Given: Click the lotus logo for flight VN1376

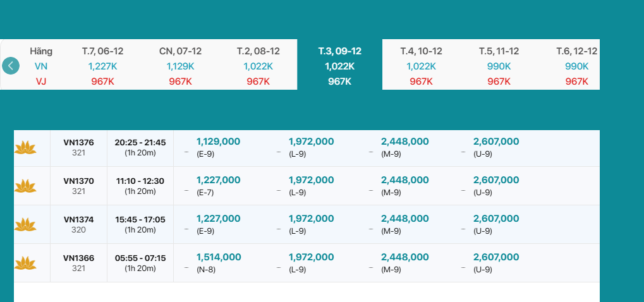Looking at the screenshot, I should [25, 148].
